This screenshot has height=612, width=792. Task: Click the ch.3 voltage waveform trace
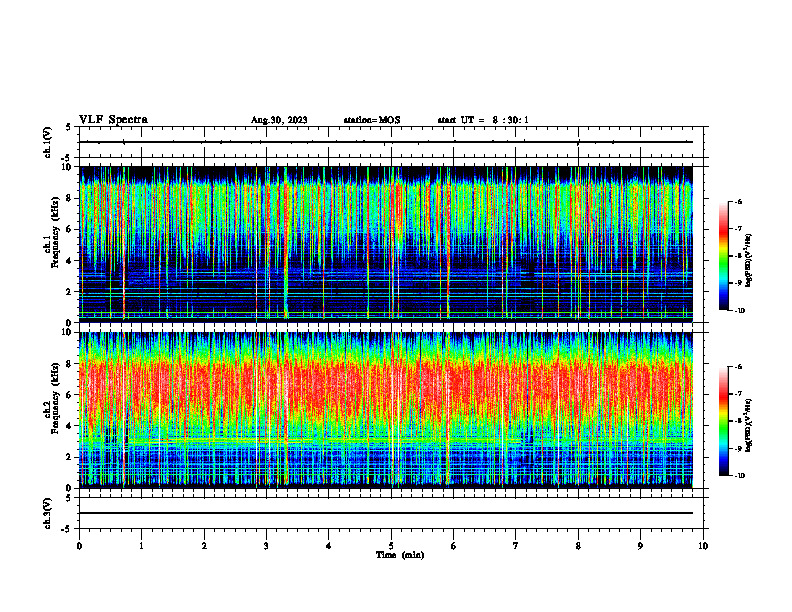pyautogui.click(x=386, y=513)
